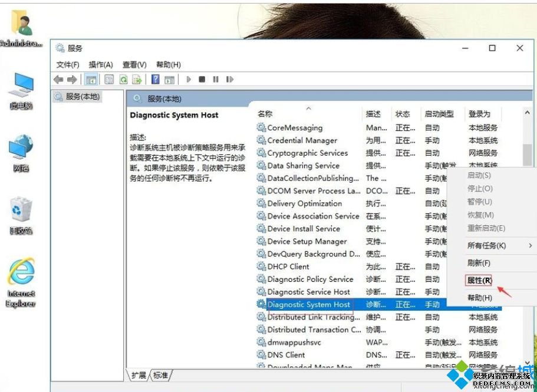
Task: Select the Diagnostic Service Host row
Action: coord(352,292)
